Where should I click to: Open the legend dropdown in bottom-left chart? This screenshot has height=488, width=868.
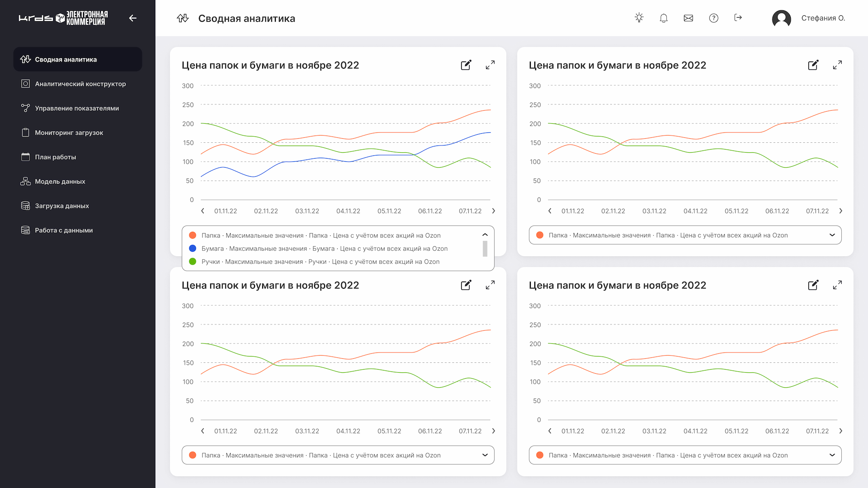[x=485, y=455]
